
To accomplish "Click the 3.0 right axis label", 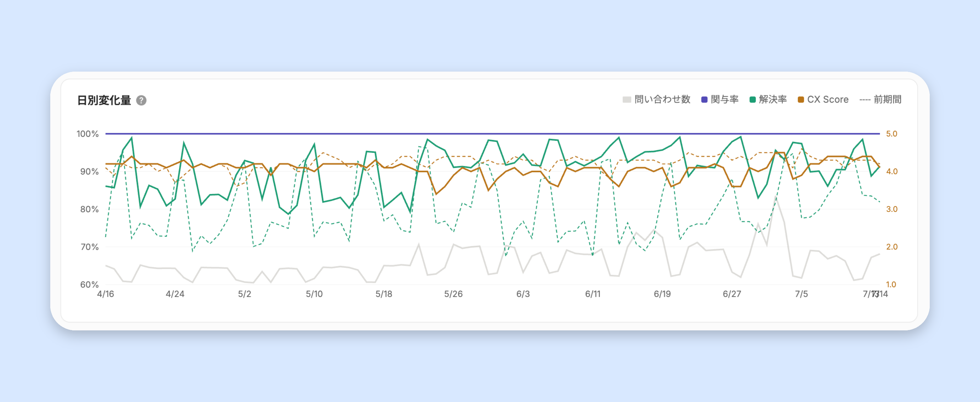I will coord(892,209).
